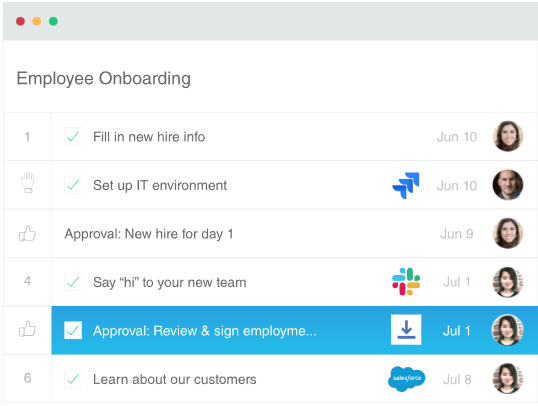This screenshot has height=406, width=538.
Task: Click the Jira integration icon
Action: pyautogui.click(x=406, y=185)
